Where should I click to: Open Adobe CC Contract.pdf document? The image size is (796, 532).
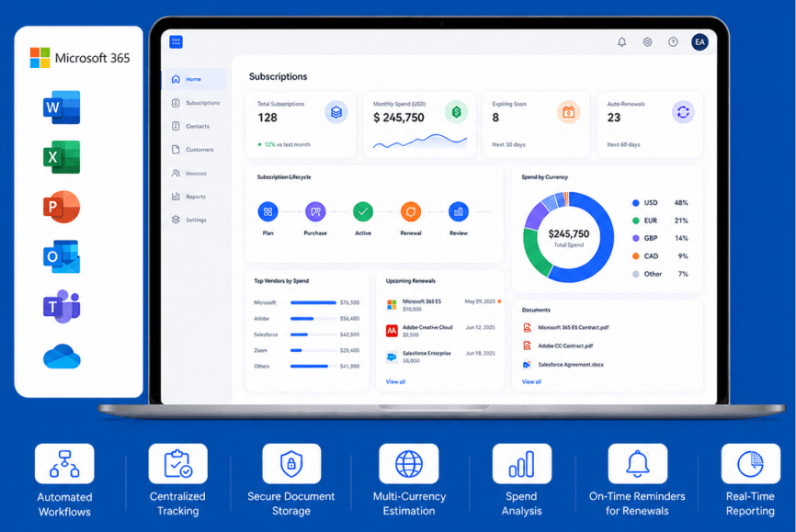pyautogui.click(x=557, y=345)
